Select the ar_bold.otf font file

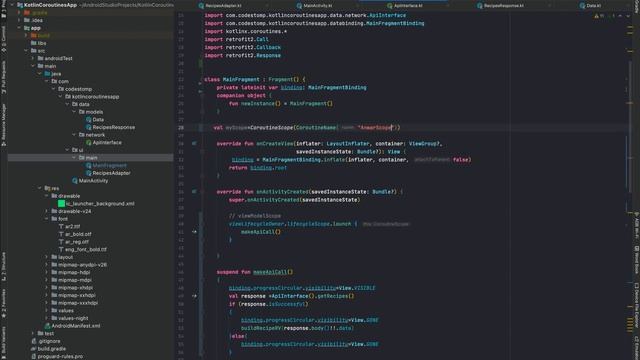point(75,234)
